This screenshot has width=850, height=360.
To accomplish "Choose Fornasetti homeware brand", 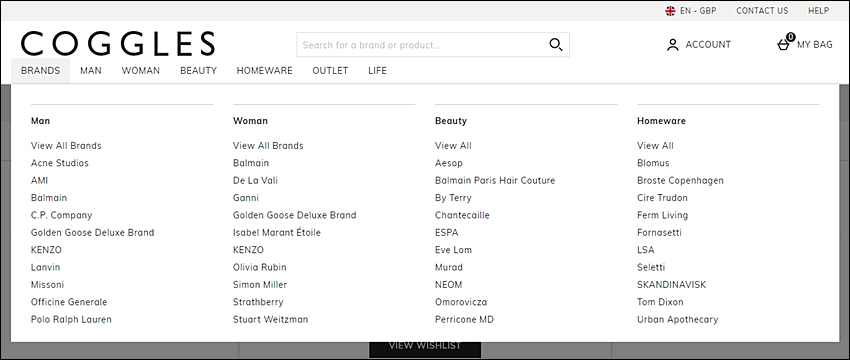I will click(659, 233).
